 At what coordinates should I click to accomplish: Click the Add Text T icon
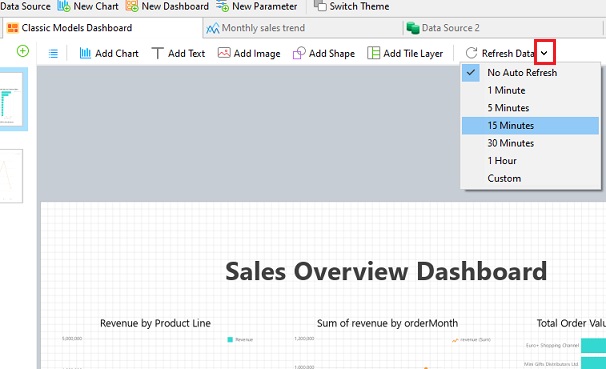157,53
